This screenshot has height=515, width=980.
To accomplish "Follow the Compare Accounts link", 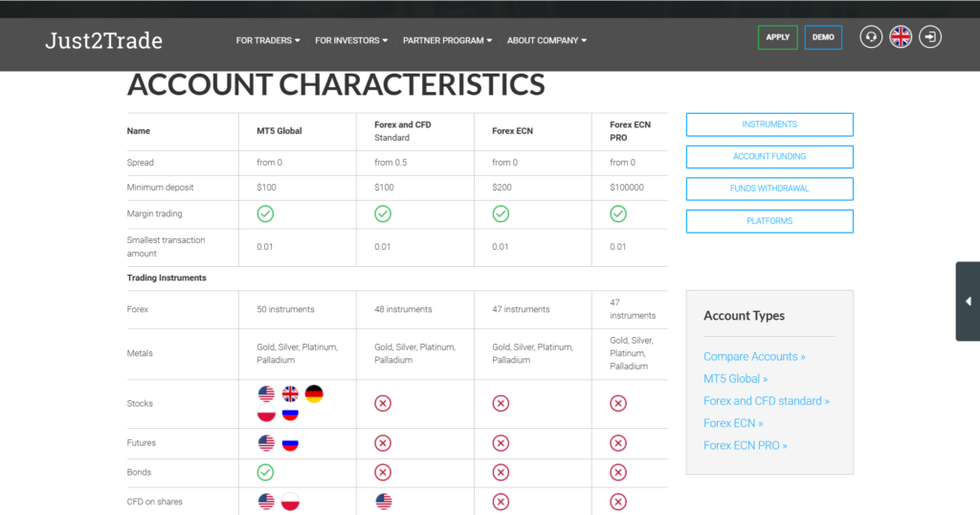I will point(754,356).
